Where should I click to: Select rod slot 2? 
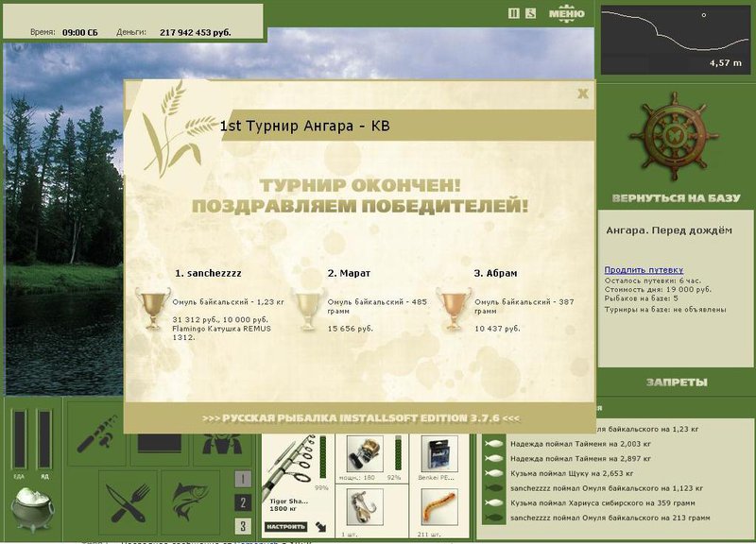(243, 502)
